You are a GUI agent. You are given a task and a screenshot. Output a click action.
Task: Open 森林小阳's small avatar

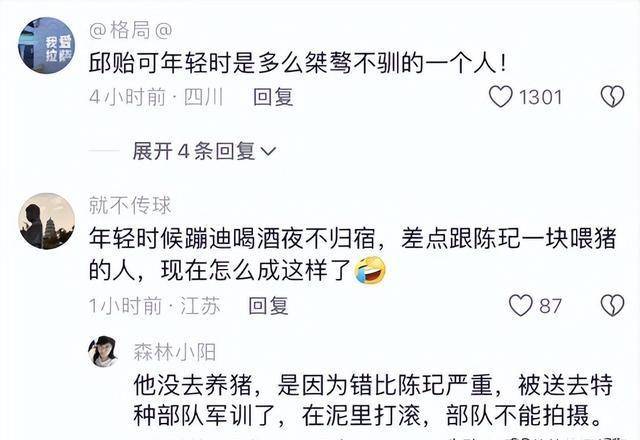(104, 351)
